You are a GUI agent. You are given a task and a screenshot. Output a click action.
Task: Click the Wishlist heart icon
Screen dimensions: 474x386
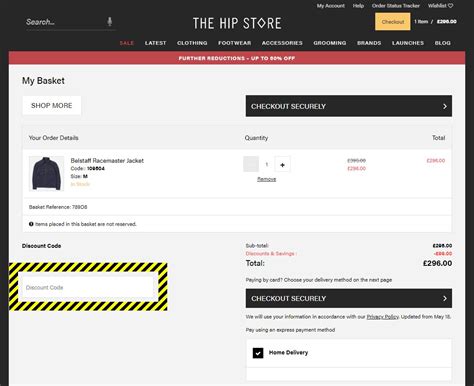coord(450,6)
